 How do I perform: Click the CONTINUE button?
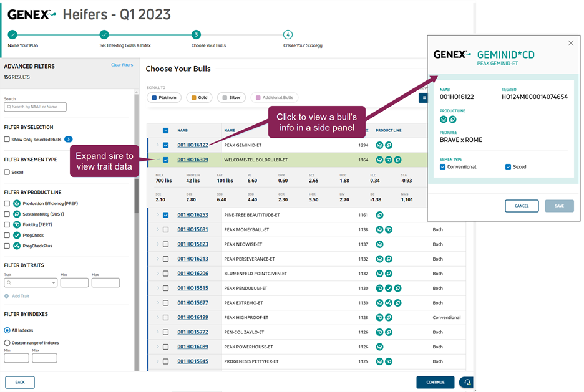(x=436, y=382)
